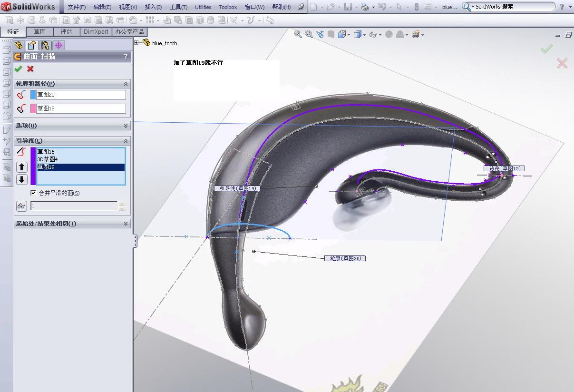
Task: Open the Toolbox menu
Action: pos(228,7)
